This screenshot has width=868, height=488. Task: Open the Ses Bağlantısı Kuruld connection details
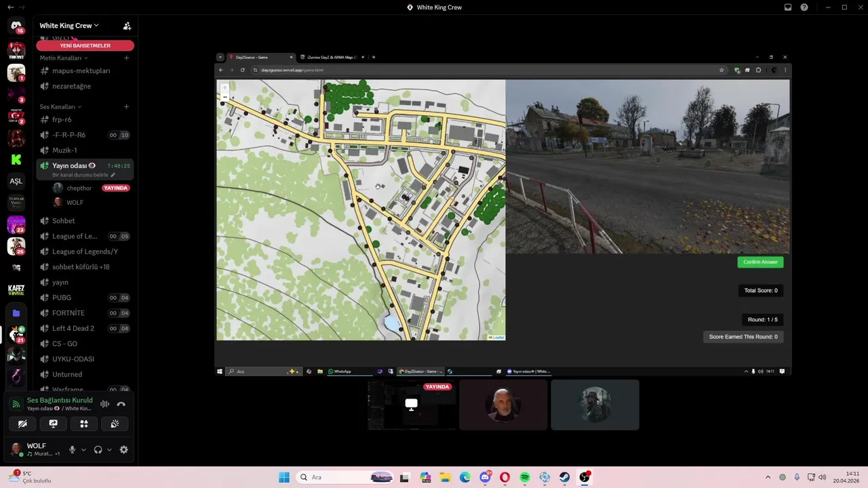tap(60, 401)
